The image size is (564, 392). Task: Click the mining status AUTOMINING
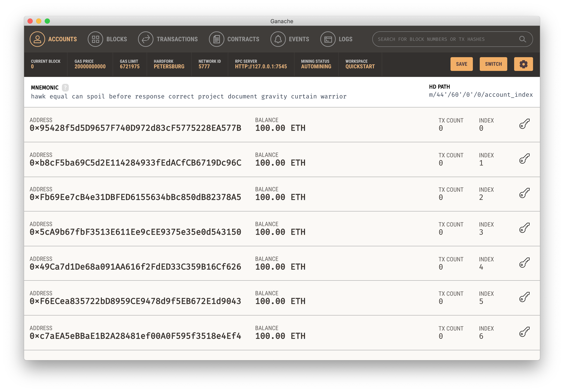(316, 67)
